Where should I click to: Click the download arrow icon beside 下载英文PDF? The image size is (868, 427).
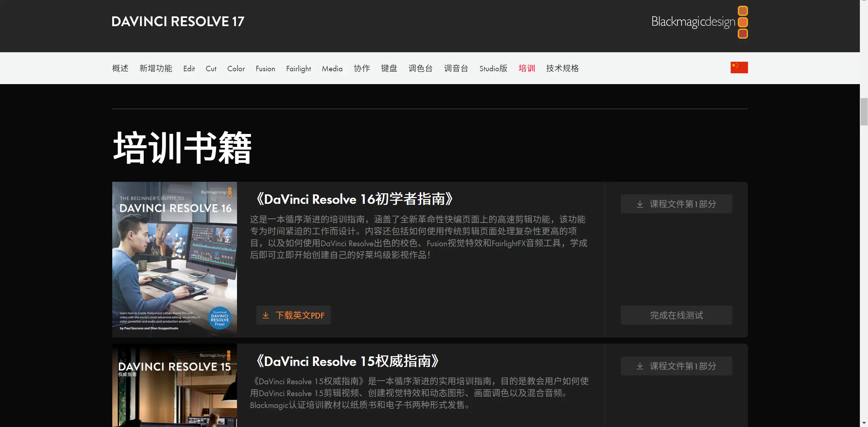266,315
